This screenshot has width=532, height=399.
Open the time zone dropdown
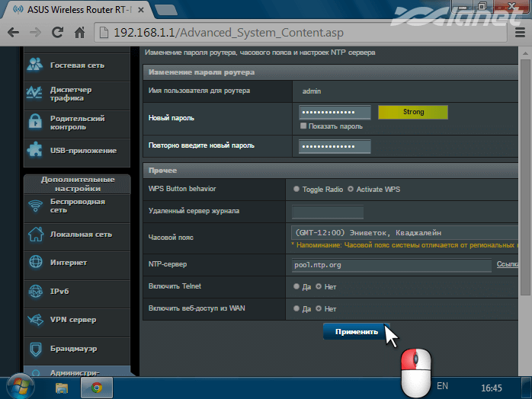(x=404, y=233)
